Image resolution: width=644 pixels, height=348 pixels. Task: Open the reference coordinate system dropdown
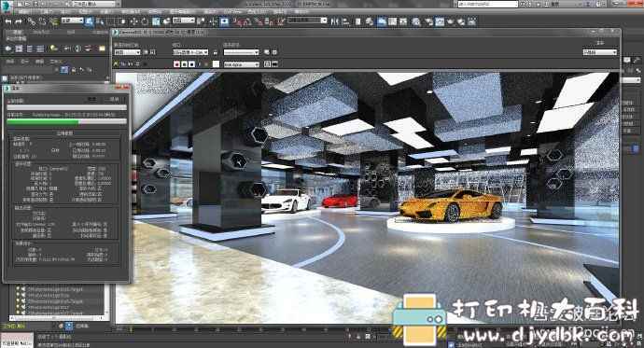click(183, 21)
